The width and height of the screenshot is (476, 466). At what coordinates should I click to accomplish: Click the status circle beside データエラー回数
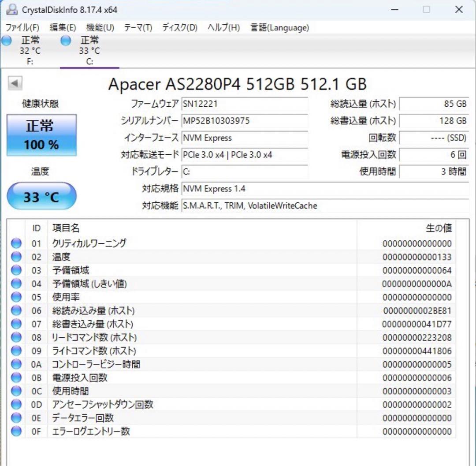pos(16,418)
